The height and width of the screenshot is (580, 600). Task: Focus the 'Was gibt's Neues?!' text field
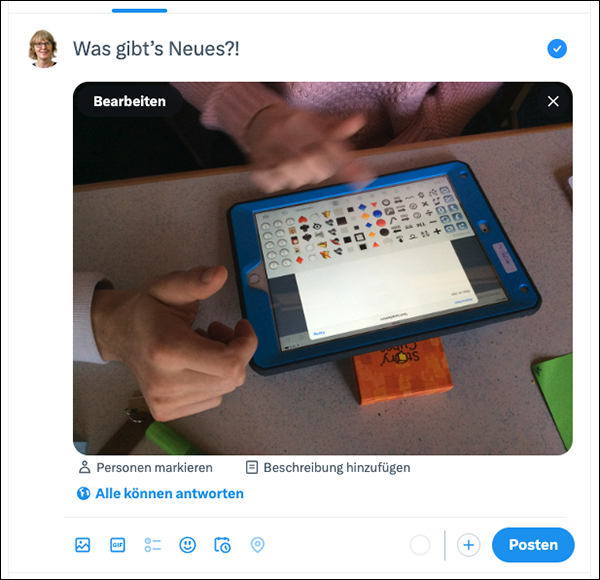304,49
